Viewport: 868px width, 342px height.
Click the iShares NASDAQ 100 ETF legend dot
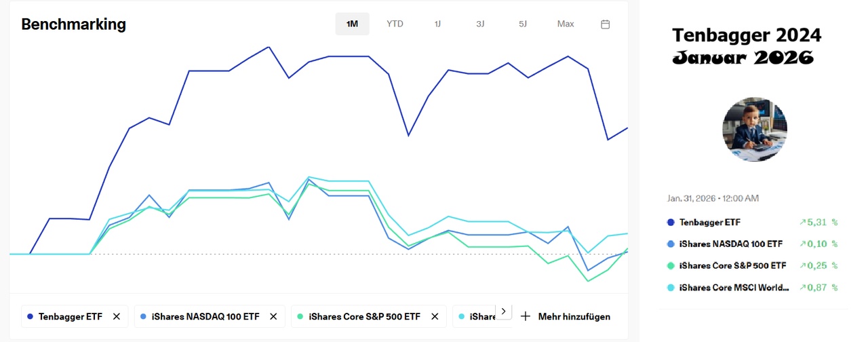point(671,244)
